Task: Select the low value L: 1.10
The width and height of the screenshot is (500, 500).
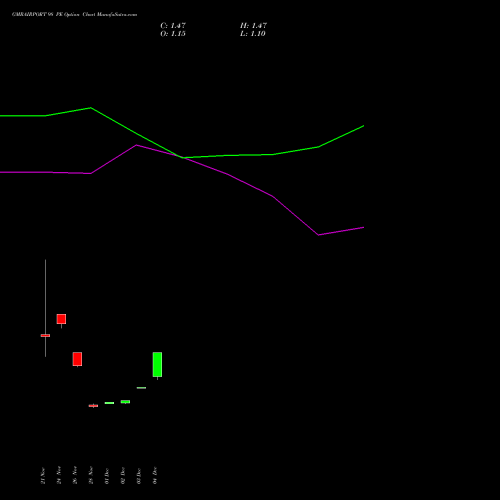Action: click(253, 34)
